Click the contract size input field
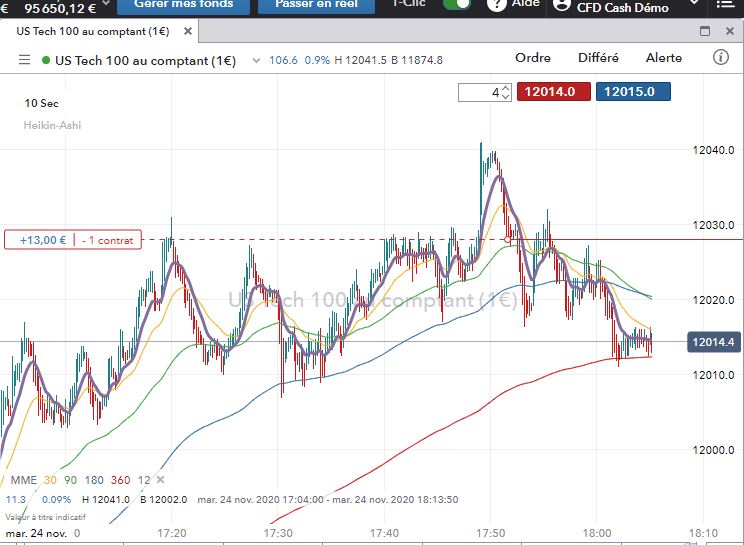The image size is (744, 545). (480, 92)
